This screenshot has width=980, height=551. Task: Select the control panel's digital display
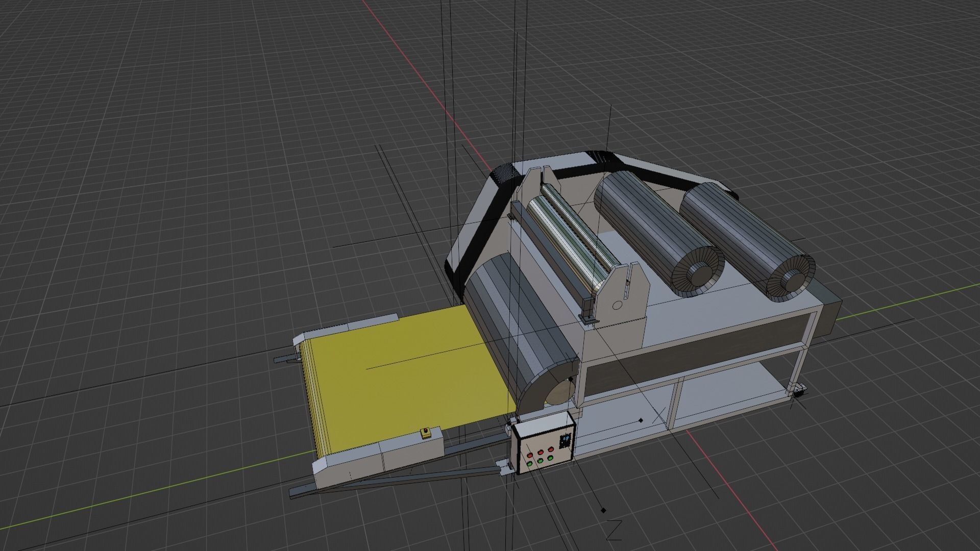[x=565, y=441]
